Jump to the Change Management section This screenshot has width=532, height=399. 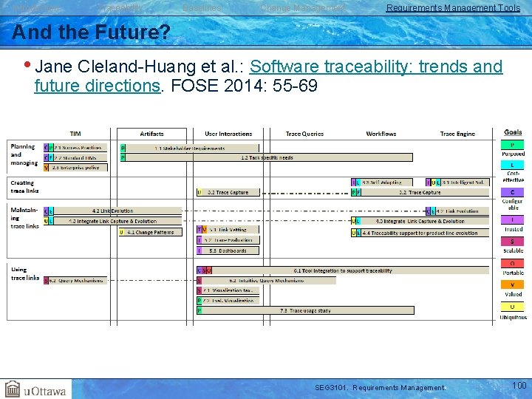pyautogui.click(x=303, y=8)
